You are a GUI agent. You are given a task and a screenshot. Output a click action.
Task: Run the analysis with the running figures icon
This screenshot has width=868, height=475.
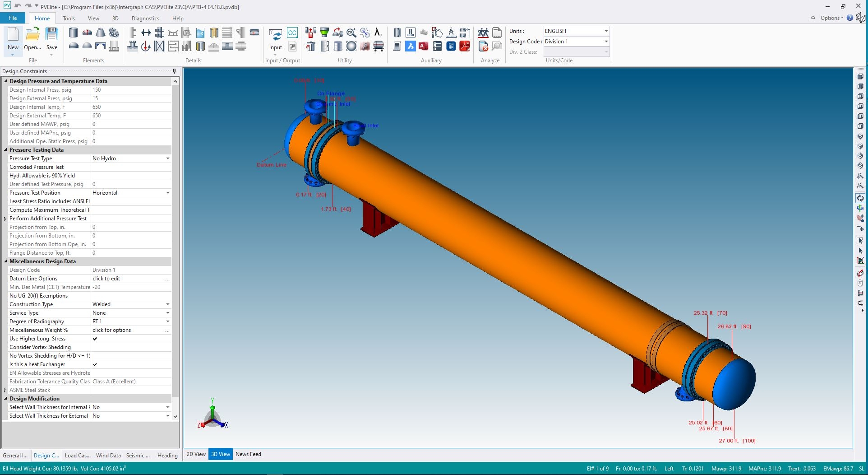483,33
